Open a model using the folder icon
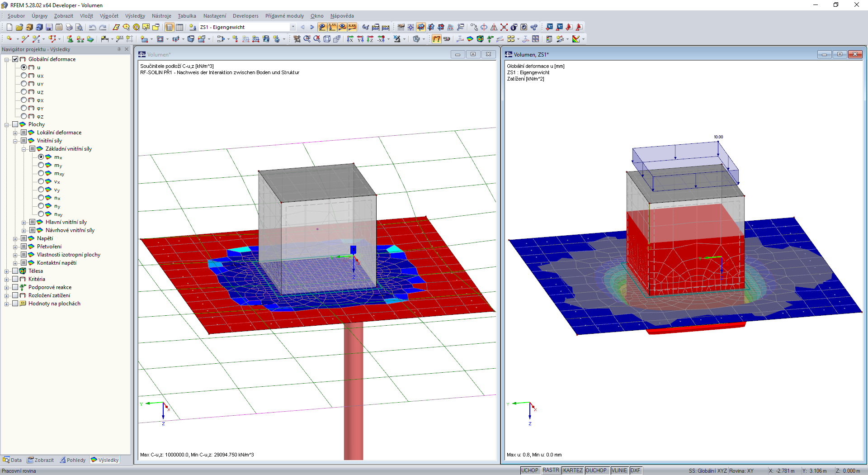The image size is (868, 475). [19, 27]
